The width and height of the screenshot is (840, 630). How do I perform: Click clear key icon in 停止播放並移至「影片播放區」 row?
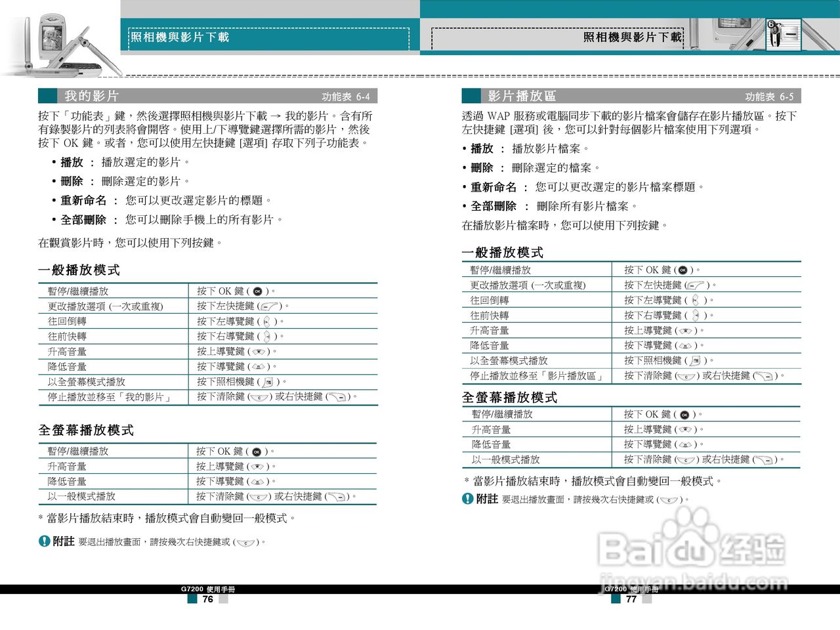point(687,376)
